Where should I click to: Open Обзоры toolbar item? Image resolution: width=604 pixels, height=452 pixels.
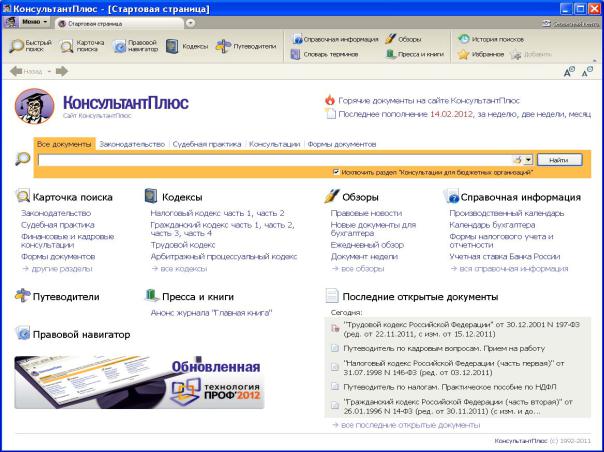(x=403, y=39)
